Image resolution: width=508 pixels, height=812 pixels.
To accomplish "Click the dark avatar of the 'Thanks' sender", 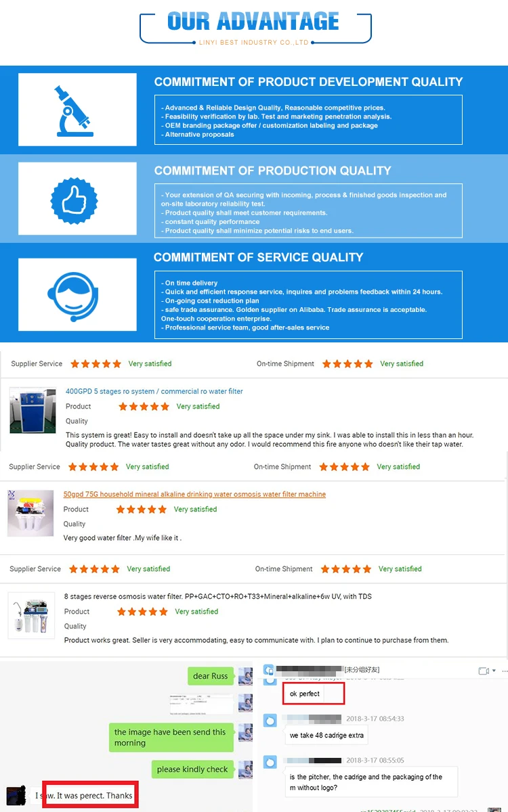I will coord(15,795).
